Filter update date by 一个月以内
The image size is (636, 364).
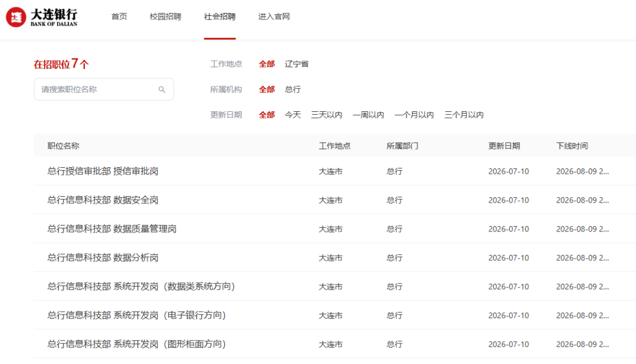pyautogui.click(x=414, y=115)
